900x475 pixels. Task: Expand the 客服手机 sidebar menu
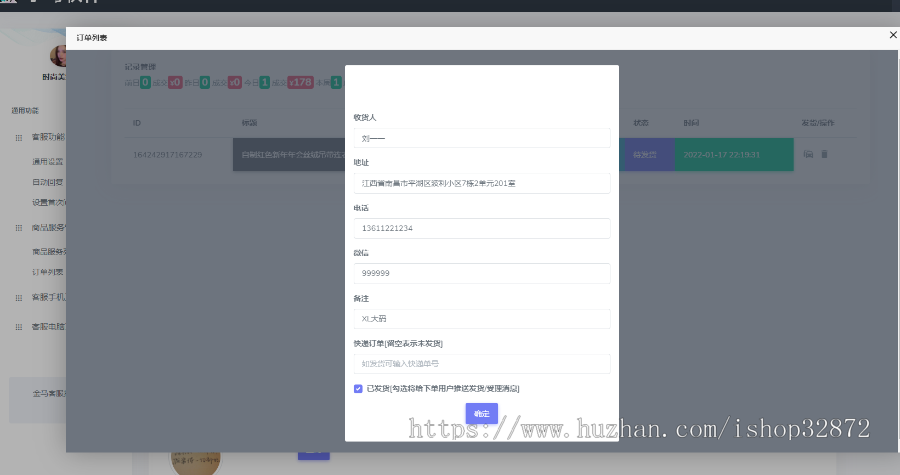coord(49,297)
